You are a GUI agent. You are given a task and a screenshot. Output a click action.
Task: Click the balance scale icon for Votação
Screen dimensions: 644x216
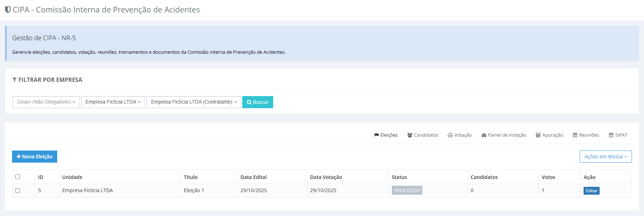point(450,135)
